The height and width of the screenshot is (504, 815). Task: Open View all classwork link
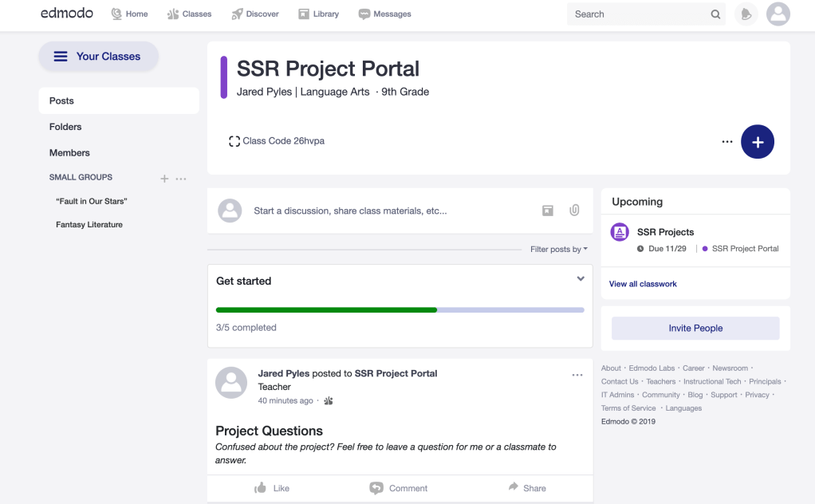click(643, 284)
